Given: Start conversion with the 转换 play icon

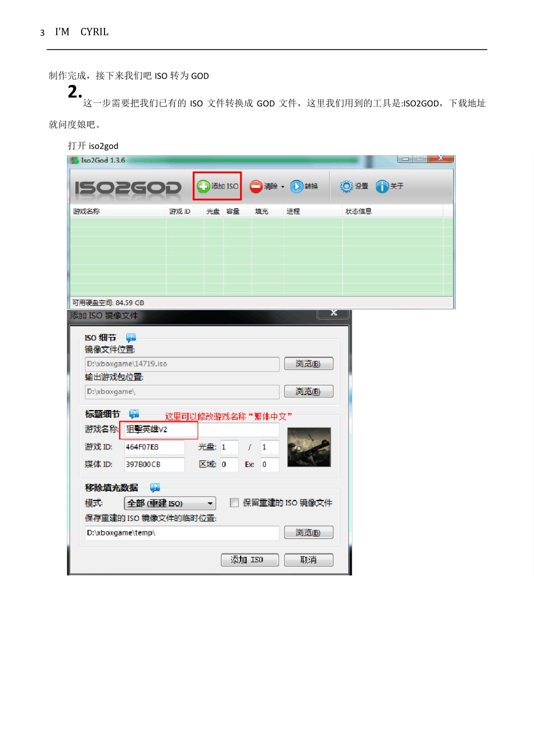Looking at the screenshot, I should pos(297,186).
